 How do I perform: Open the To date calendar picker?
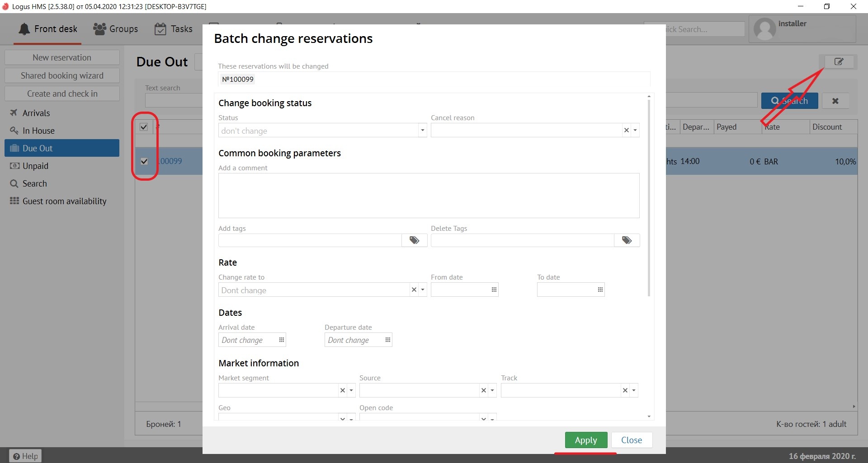600,290
